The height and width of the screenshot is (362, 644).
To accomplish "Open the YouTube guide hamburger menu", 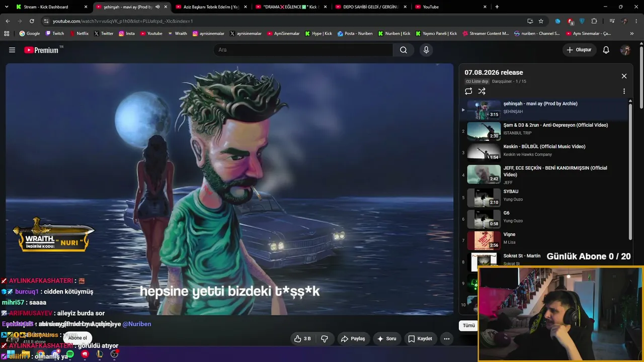I will (x=12, y=50).
